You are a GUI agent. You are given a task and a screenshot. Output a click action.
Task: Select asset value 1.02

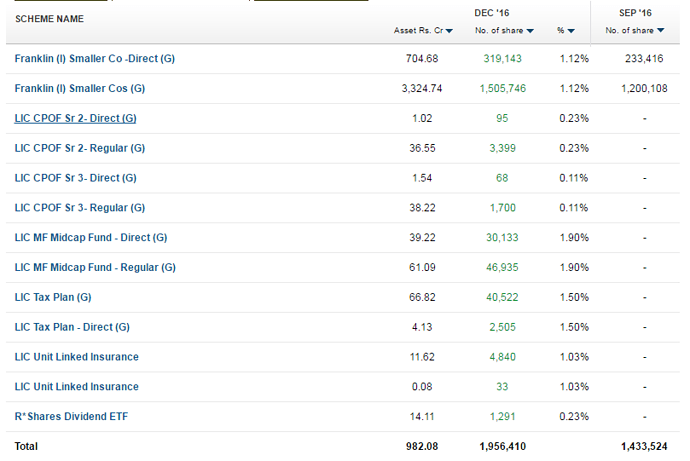point(422,118)
